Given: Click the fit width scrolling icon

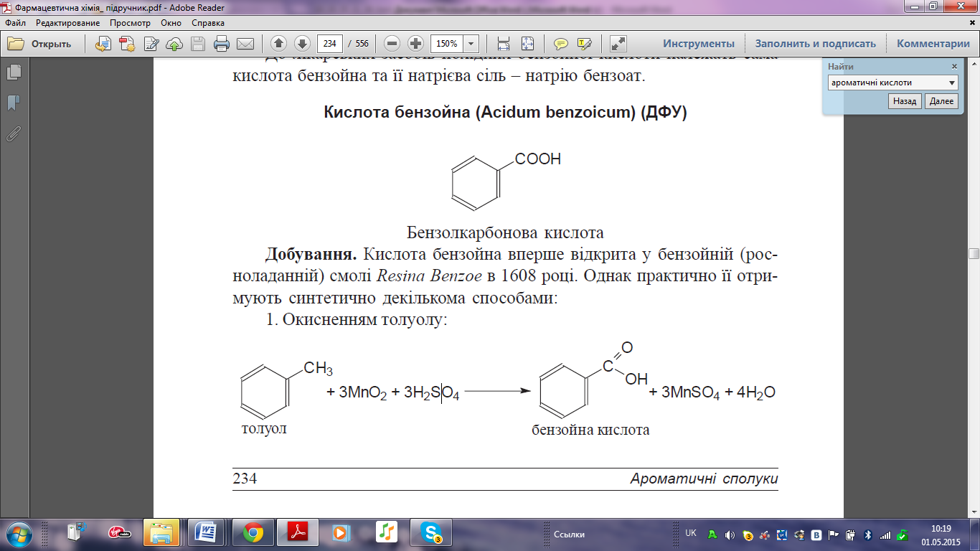Looking at the screenshot, I should click(504, 43).
